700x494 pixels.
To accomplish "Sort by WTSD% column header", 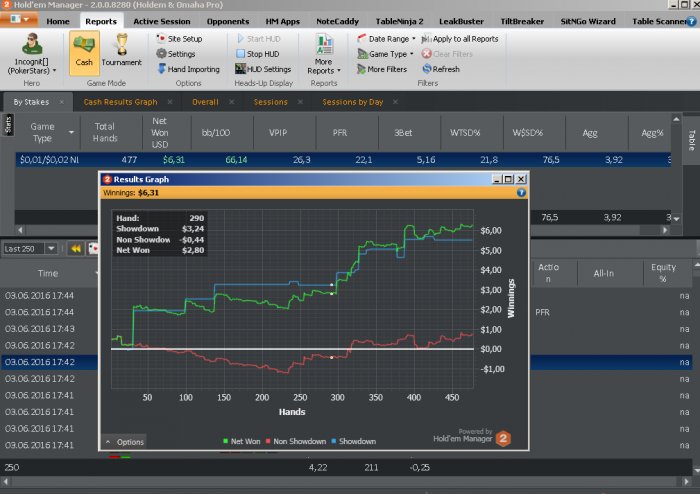I will (465, 133).
